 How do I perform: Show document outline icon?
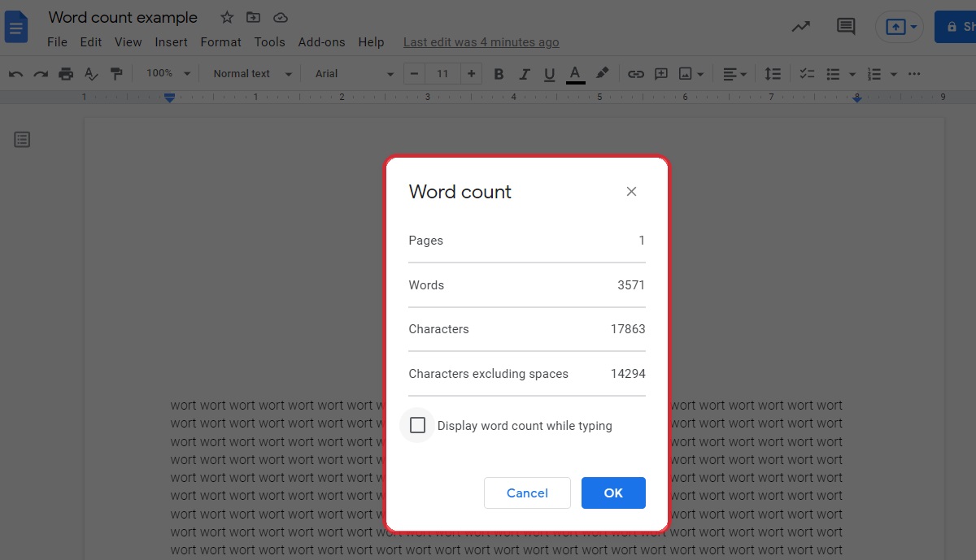(x=22, y=140)
